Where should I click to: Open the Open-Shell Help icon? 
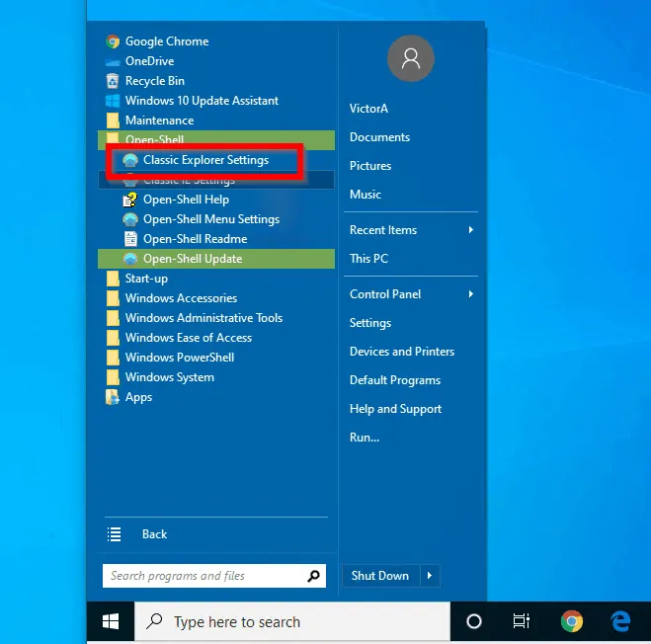coord(130,200)
